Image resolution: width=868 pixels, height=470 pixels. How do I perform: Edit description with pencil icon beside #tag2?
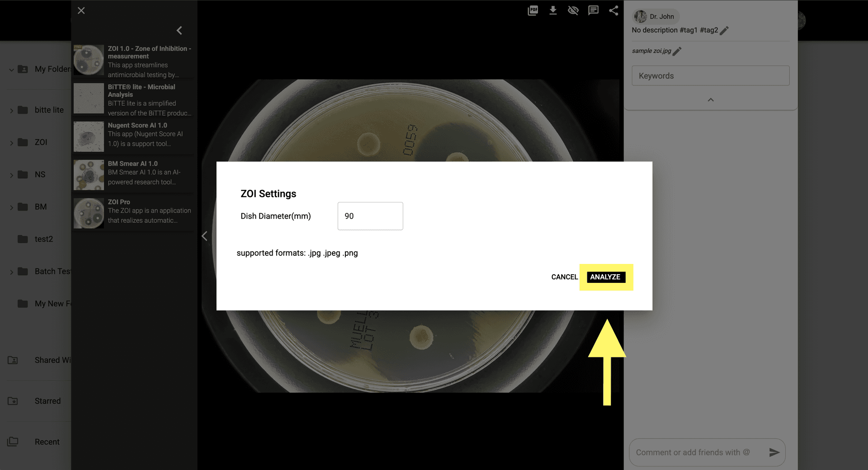[x=724, y=30]
